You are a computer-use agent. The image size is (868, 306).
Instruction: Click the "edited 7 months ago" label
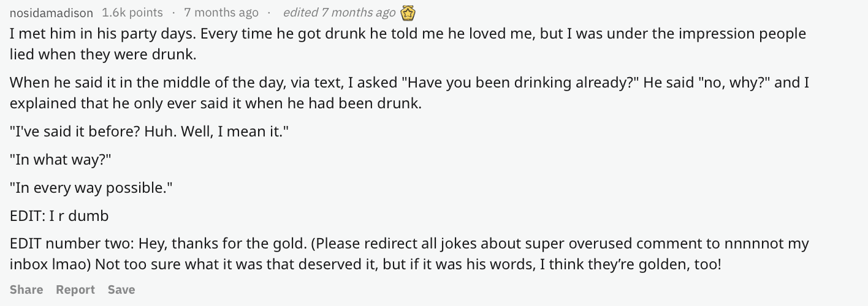click(339, 13)
